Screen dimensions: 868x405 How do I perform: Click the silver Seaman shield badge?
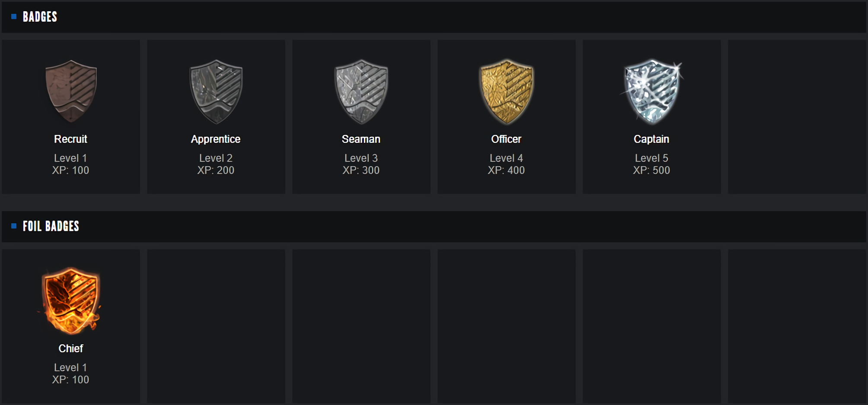(361, 91)
